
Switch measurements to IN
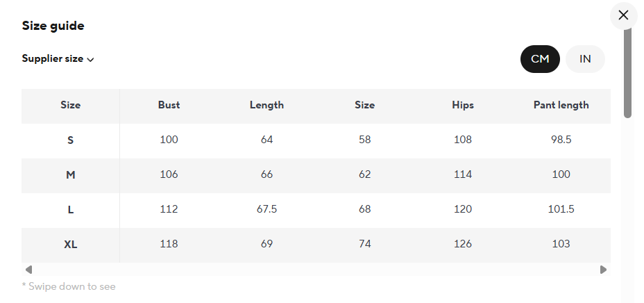(585, 59)
